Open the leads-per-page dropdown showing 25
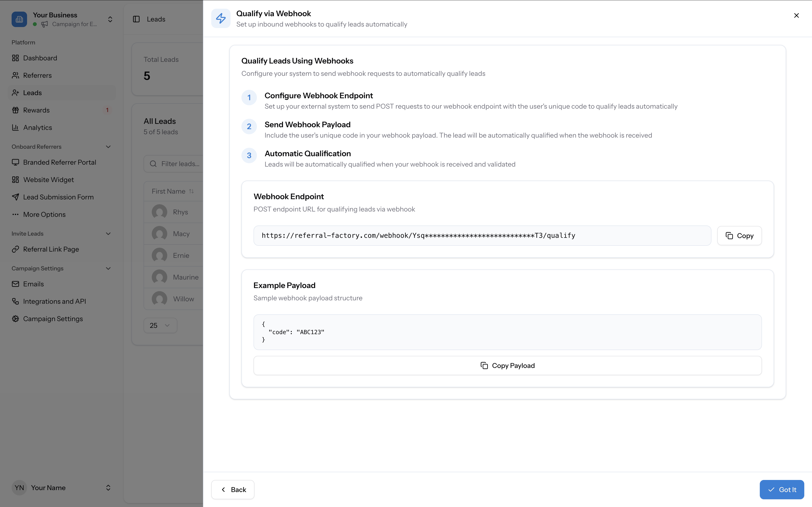Viewport: 812px width, 507px height. [x=160, y=325]
